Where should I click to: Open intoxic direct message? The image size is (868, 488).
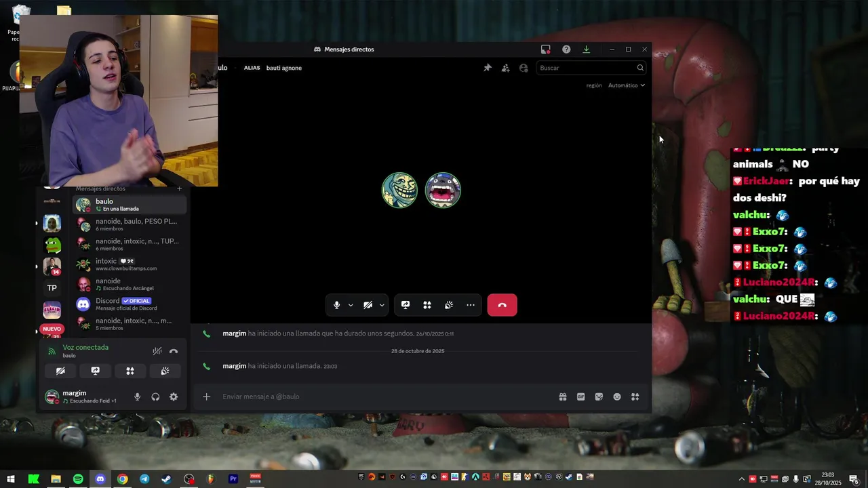tap(130, 264)
